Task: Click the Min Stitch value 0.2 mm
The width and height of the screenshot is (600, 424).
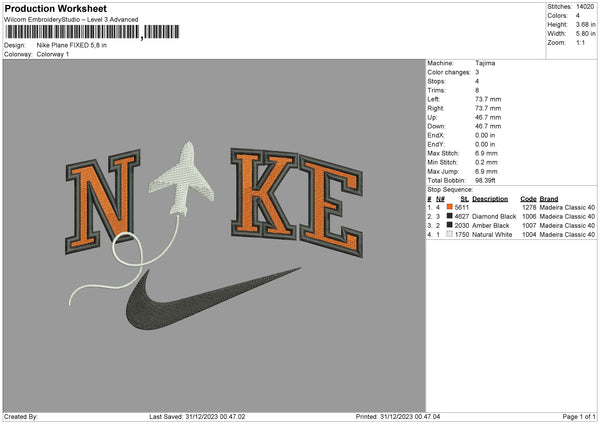Action: [486, 162]
